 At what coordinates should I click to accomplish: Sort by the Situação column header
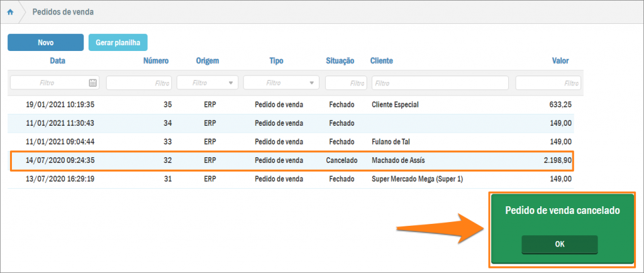(x=340, y=61)
